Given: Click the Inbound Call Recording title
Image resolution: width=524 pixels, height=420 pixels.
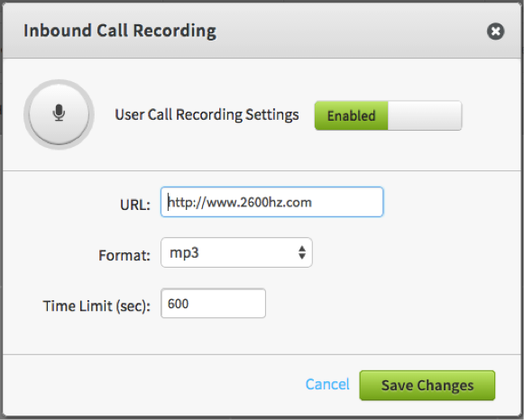Looking at the screenshot, I should point(120,31).
